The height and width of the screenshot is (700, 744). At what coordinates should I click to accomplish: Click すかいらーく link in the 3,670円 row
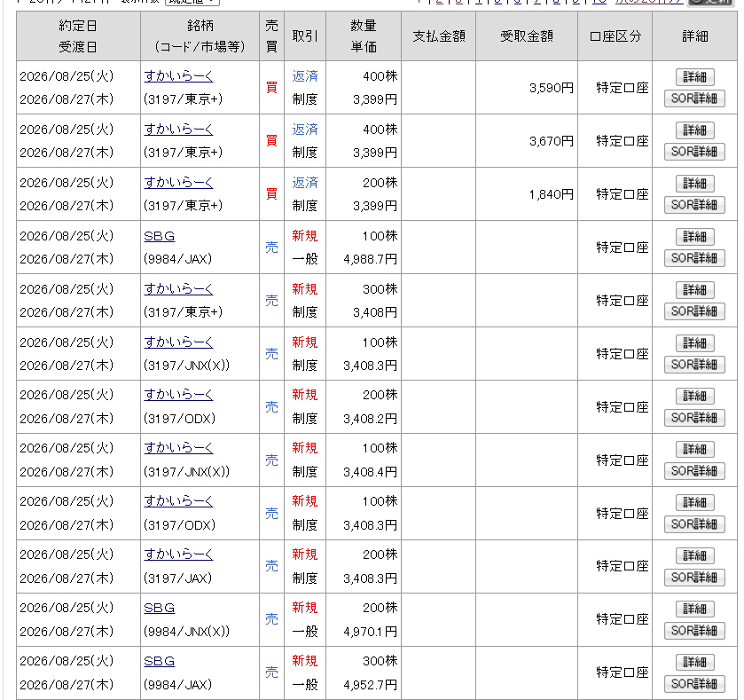pos(178,129)
